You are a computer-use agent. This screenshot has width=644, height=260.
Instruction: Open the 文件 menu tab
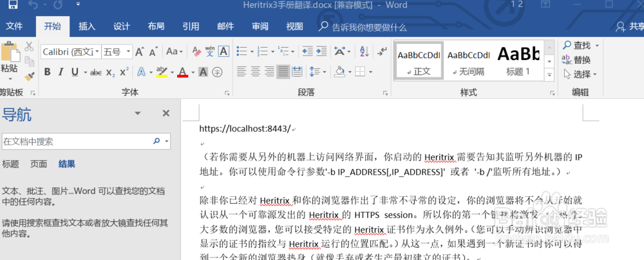pos(14,26)
